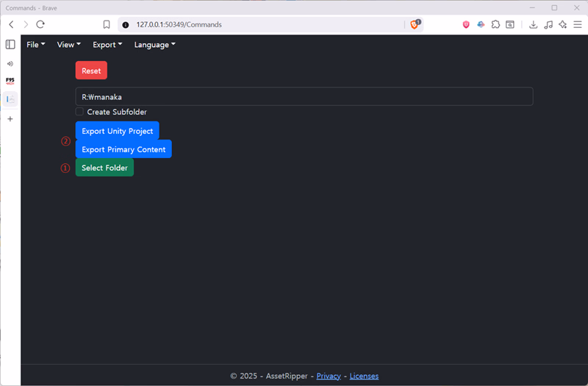Click the Export Unity Project button

click(117, 131)
